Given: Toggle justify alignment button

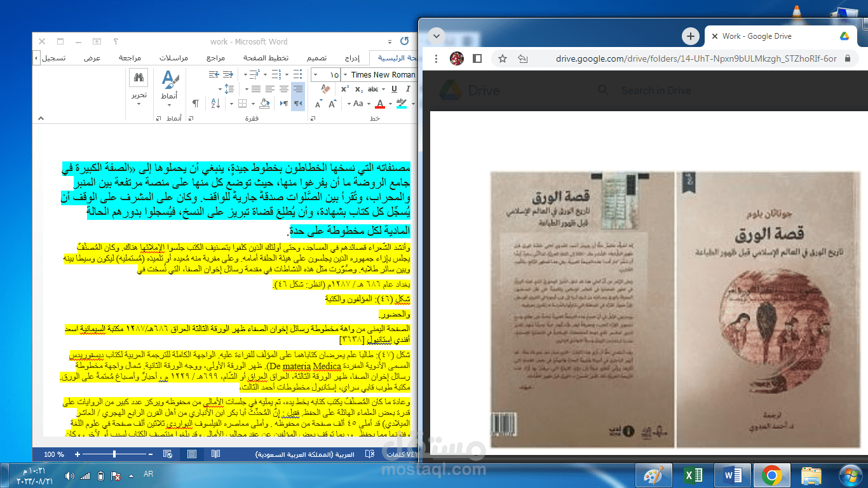Looking at the screenshot, I should point(255,89).
